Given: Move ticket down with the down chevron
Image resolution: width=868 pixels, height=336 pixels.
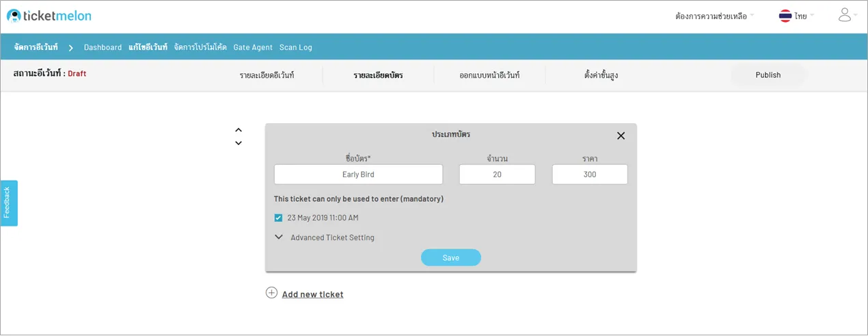Looking at the screenshot, I should pos(239,143).
